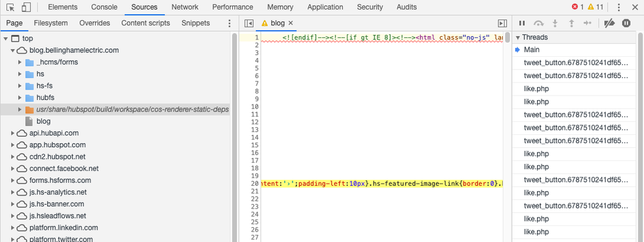Open the Snippets sub-tab
The image size is (644, 242).
(195, 23)
